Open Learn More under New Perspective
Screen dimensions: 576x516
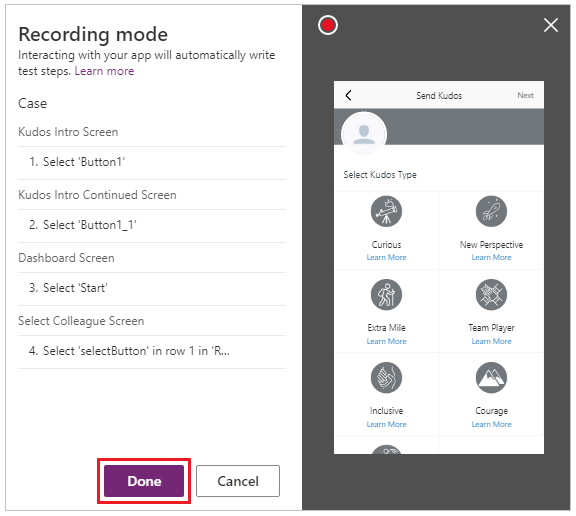click(x=491, y=257)
